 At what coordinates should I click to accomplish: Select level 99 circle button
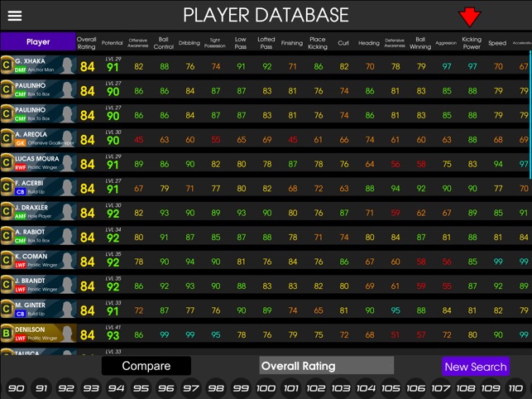(x=241, y=387)
